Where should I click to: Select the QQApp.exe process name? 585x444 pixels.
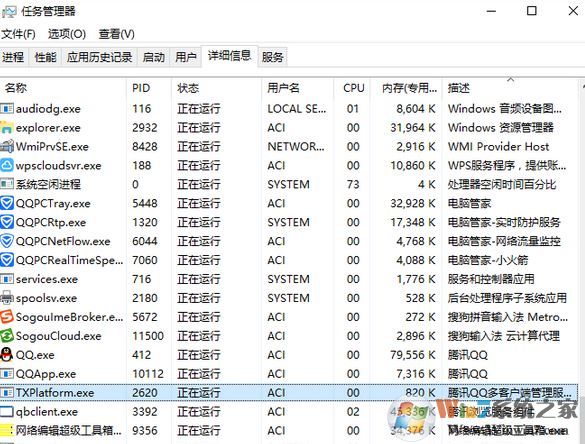pos(46,374)
